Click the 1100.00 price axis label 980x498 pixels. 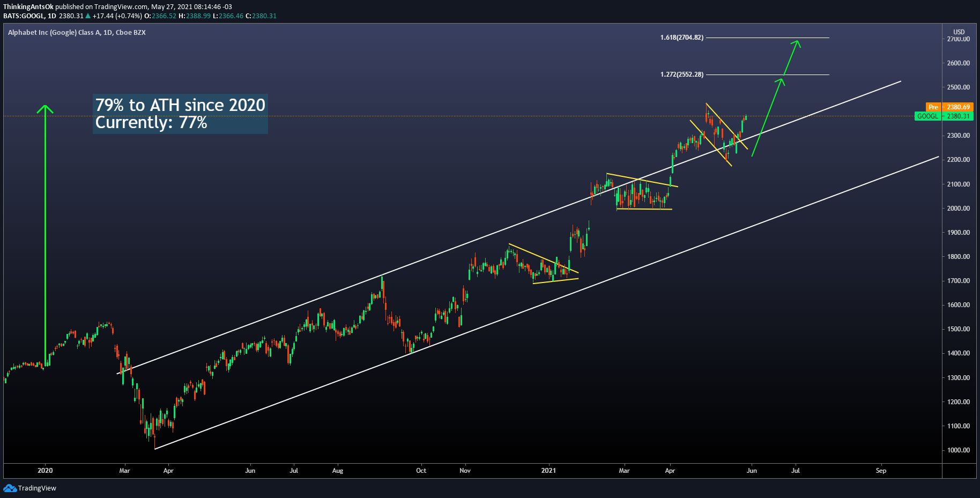point(958,426)
